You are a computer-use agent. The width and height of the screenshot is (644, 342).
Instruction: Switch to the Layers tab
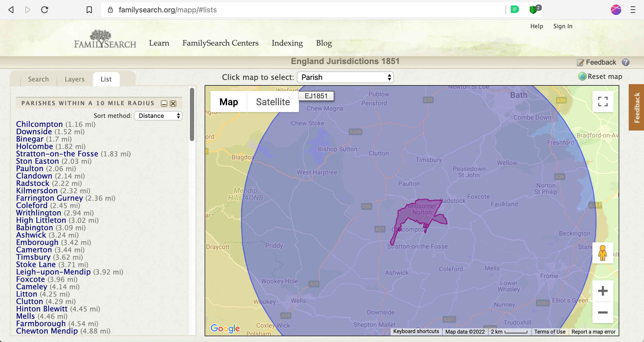point(75,79)
